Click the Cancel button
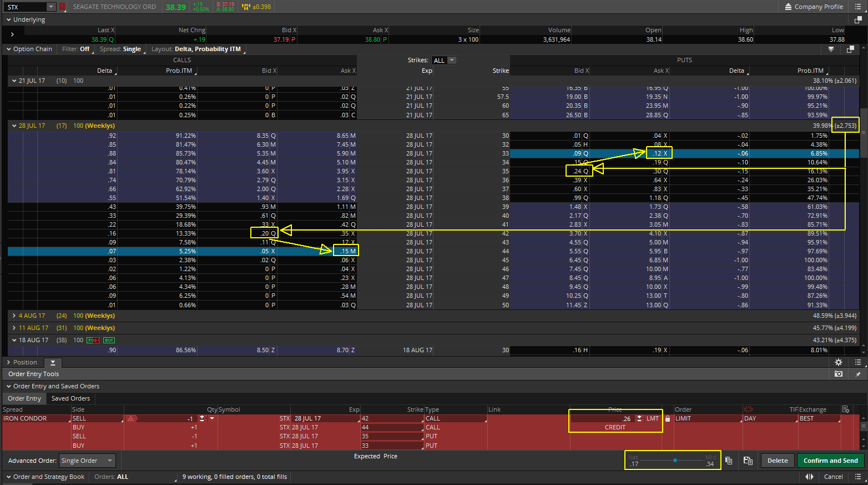This screenshot has height=485, width=868. 833,477
